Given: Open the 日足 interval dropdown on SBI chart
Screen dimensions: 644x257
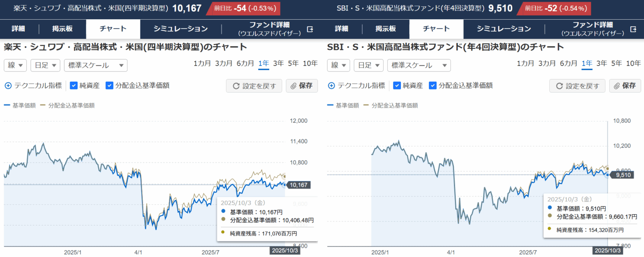Looking at the screenshot, I should [x=368, y=65].
